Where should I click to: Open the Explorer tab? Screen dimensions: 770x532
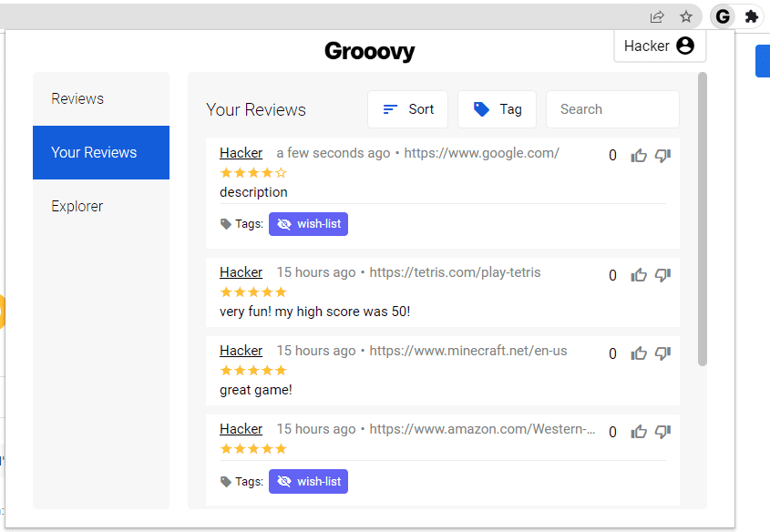click(101, 206)
